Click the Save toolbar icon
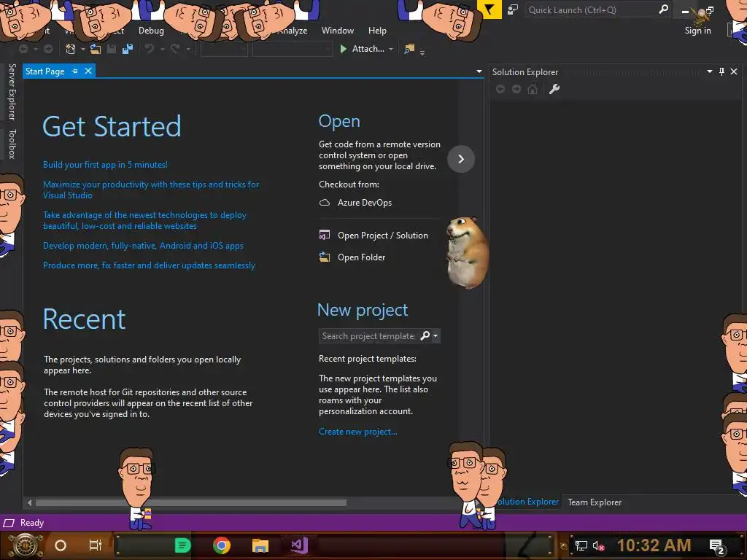The image size is (747, 560). [x=112, y=49]
